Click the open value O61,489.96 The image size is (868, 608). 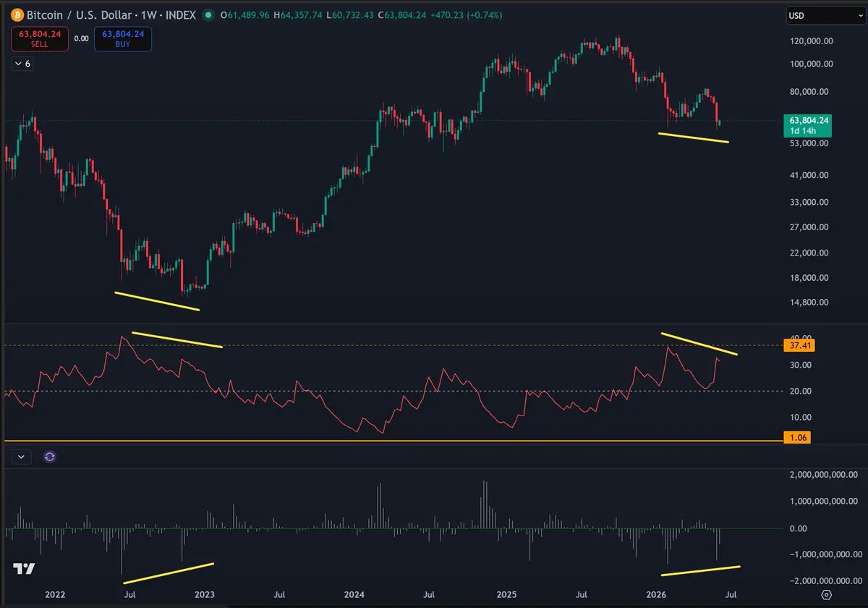pyautogui.click(x=244, y=14)
